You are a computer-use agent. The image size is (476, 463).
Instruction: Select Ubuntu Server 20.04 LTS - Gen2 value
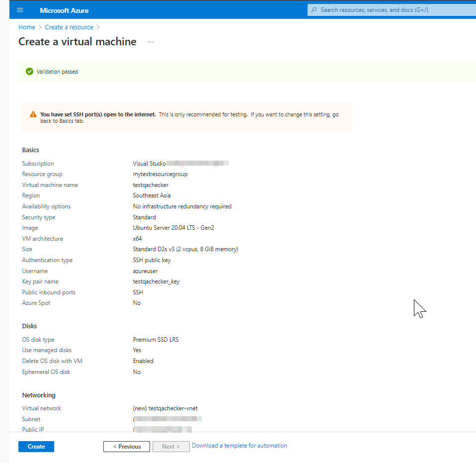coord(173,228)
